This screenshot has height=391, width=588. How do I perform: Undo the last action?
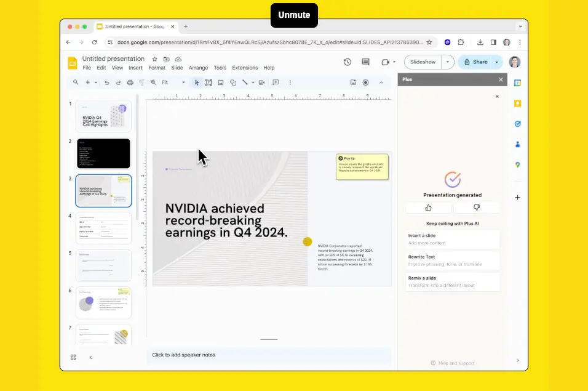point(107,83)
